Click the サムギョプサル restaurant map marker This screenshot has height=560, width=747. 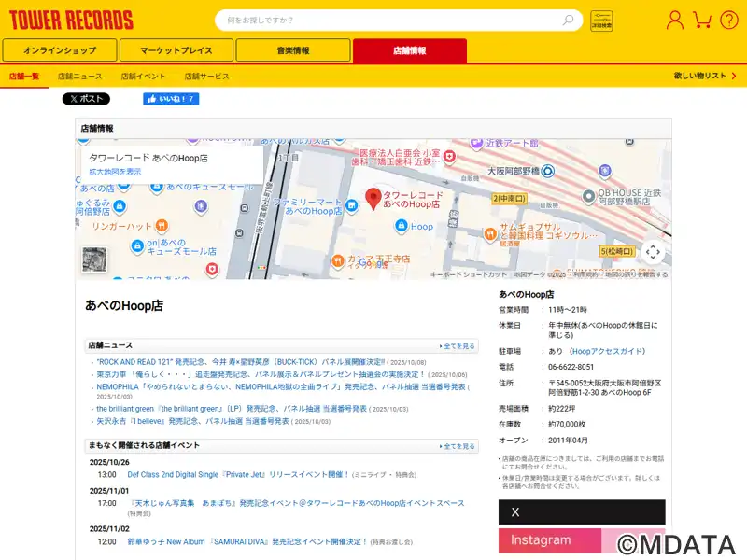490,234
